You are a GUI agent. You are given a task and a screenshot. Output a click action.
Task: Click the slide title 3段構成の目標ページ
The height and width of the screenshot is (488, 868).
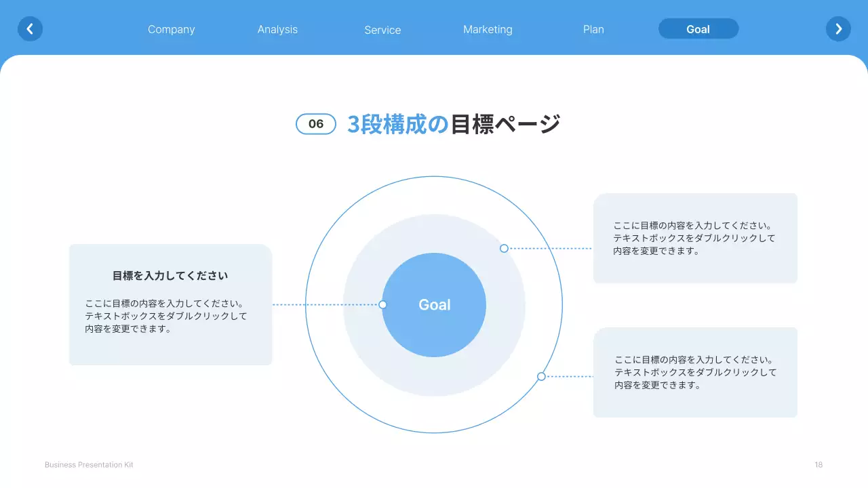tap(454, 123)
